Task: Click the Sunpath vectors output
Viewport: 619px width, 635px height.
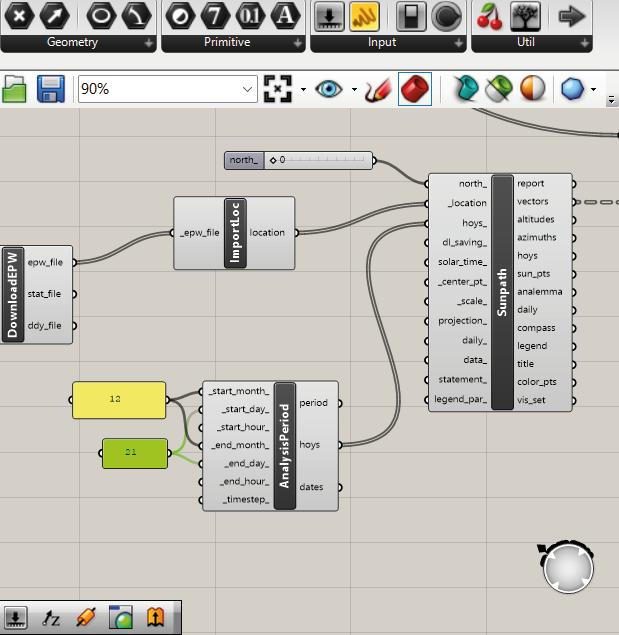Action: click(x=532, y=202)
